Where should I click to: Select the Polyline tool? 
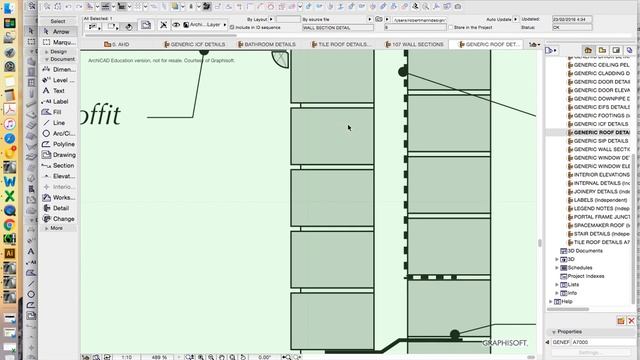(x=58, y=144)
